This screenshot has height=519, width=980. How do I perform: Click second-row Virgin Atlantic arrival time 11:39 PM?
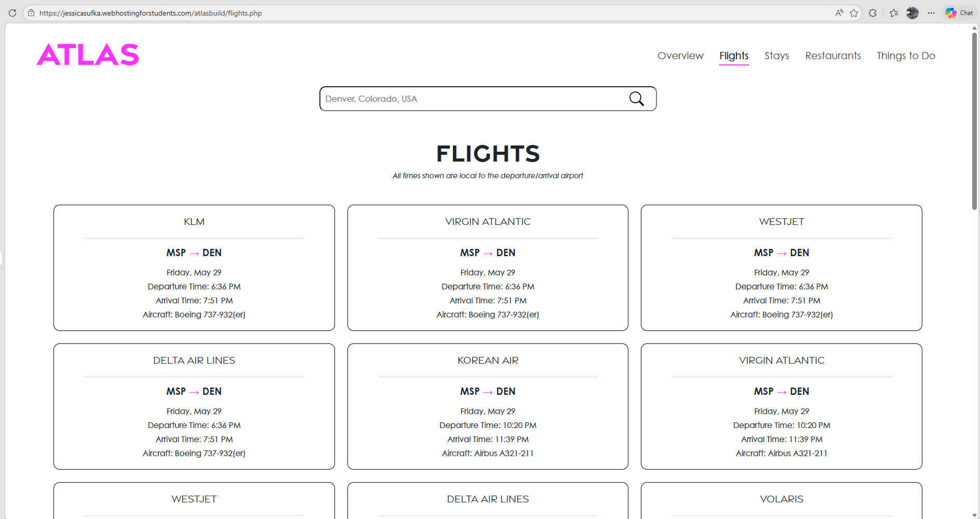pos(782,440)
